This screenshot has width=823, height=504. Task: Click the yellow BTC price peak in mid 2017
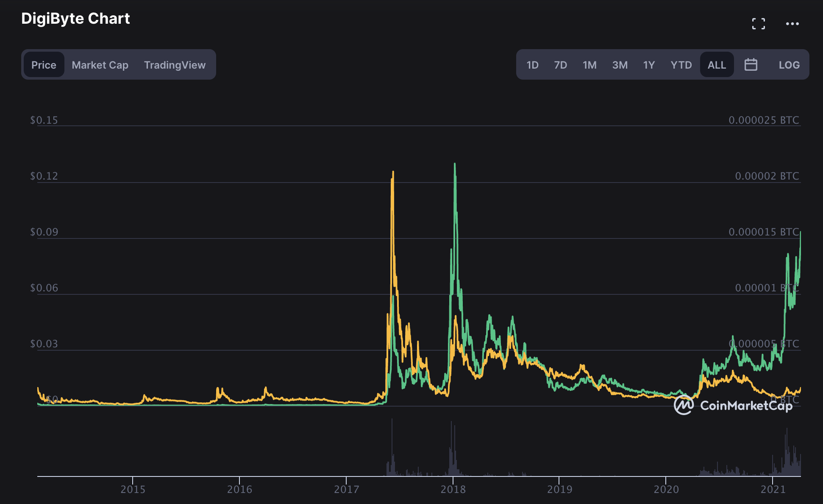tap(393, 172)
